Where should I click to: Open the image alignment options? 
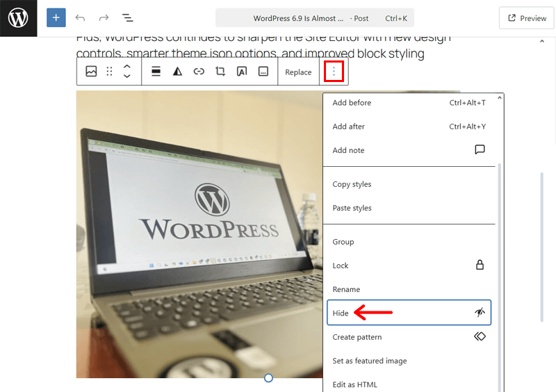click(x=156, y=72)
